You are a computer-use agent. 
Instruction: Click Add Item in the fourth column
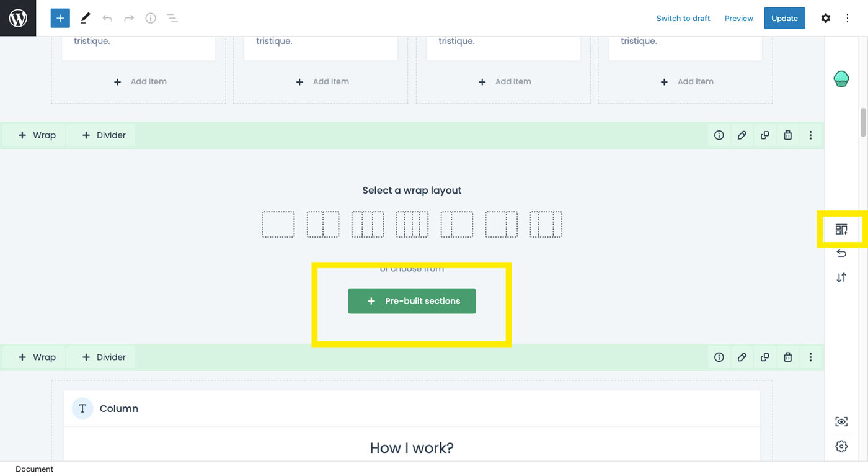687,82
